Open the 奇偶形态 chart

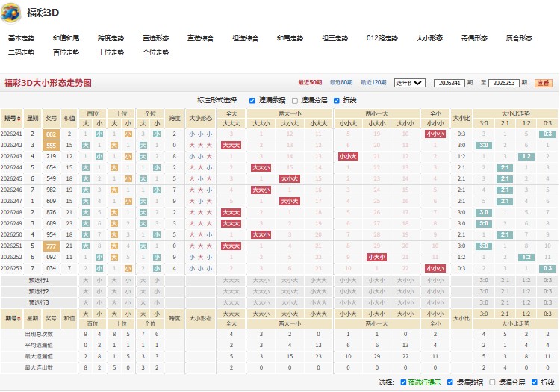[474, 38]
